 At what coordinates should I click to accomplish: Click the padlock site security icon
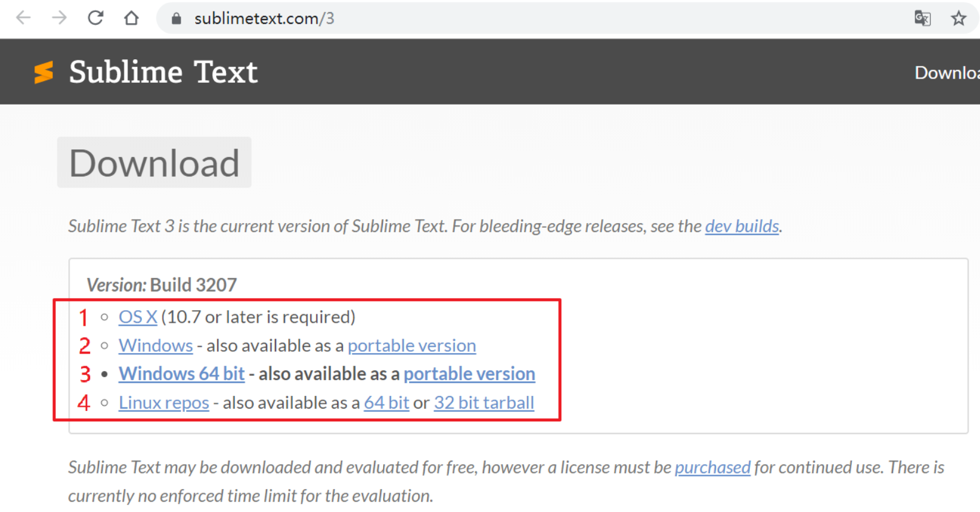tap(176, 18)
